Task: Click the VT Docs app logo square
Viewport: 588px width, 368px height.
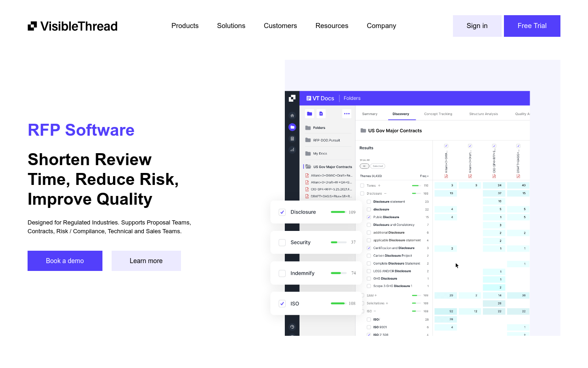Action: click(x=292, y=98)
